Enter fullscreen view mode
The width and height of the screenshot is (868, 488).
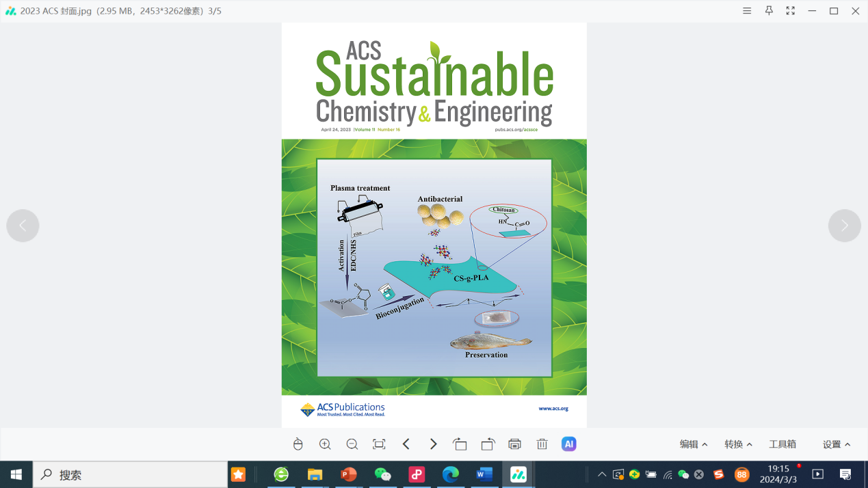click(791, 11)
